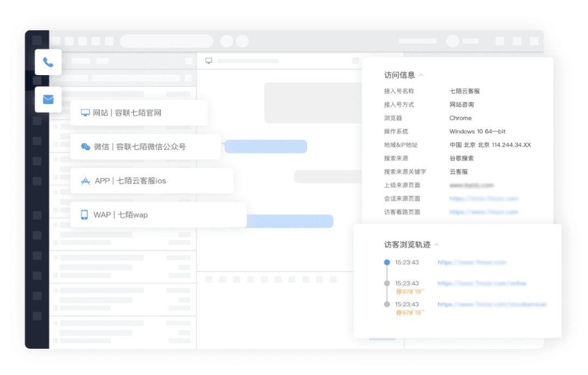Open the blurred 访客着陆页面 link
This screenshot has width=588, height=375.
tap(484, 212)
